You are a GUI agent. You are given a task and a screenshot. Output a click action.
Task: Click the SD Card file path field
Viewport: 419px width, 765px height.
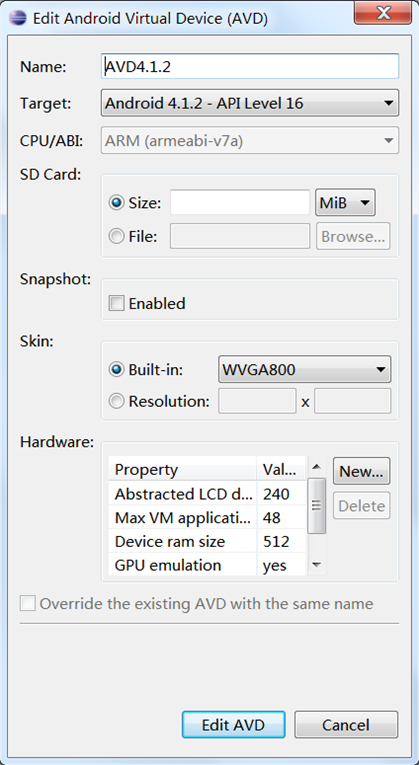[x=240, y=236]
